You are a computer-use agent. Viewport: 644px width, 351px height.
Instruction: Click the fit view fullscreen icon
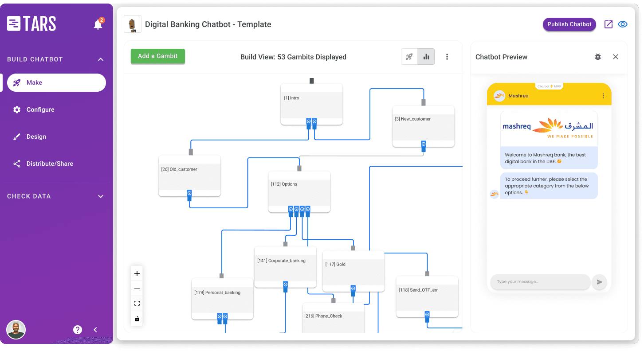tap(137, 304)
